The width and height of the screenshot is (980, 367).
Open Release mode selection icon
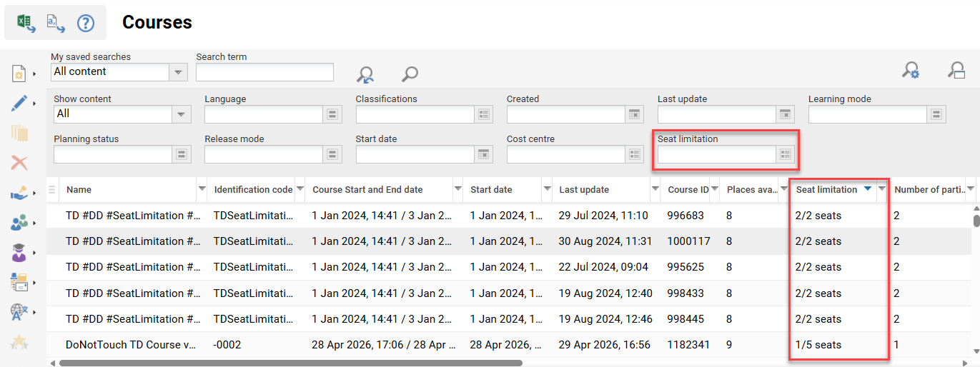point(332,154)
